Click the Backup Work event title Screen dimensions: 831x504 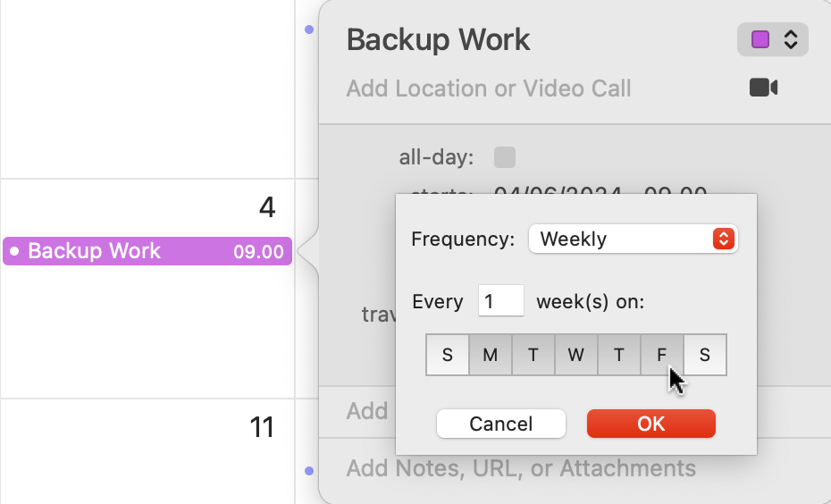[438, 40]
